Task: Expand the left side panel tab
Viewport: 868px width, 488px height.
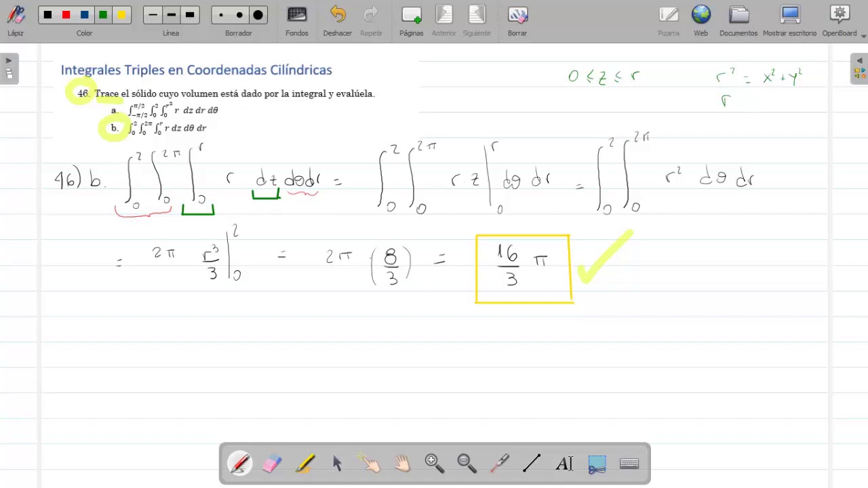Action: coord(9,68)
